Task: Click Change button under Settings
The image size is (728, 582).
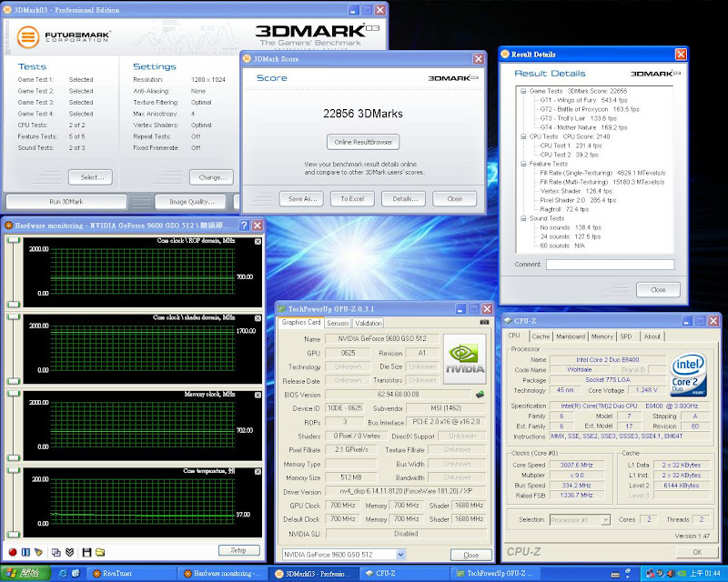Action: click(x=212, y=177)
